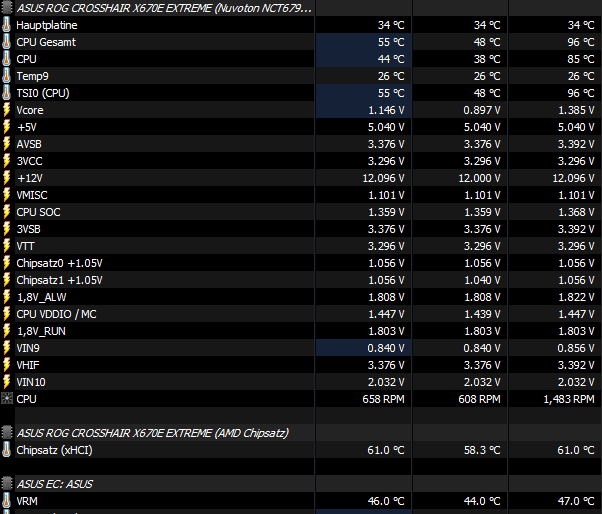The width and height of the screenshot is (602, 514).
Task: Select the VRM sensor label
Action: coord(27,501)
